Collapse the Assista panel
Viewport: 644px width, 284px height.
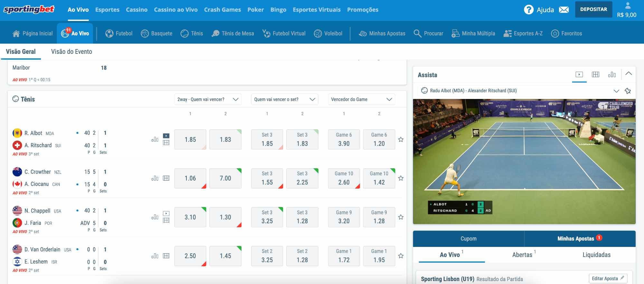[x=629, y=73]
